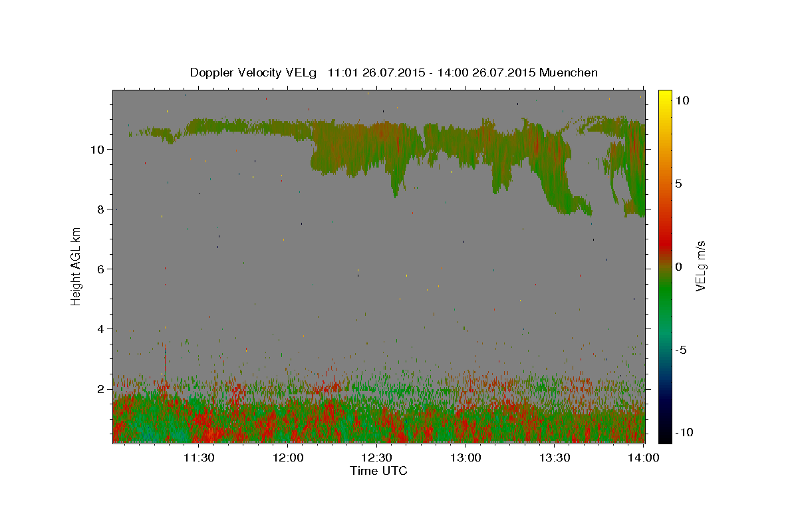Click the plot title 'Doppler Velocity VELg'
The width and height of the screenshot is (798, 532).
(x=253, y=72)
